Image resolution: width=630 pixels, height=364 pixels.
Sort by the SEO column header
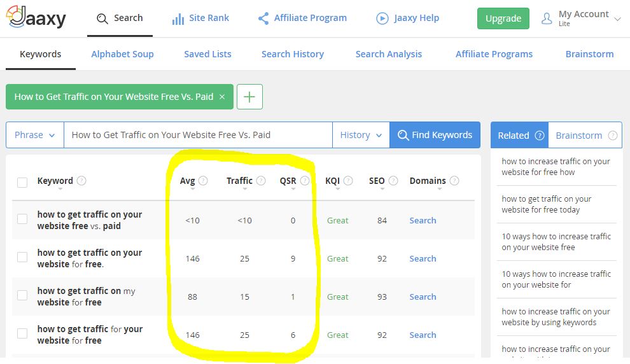pos(377,181)
